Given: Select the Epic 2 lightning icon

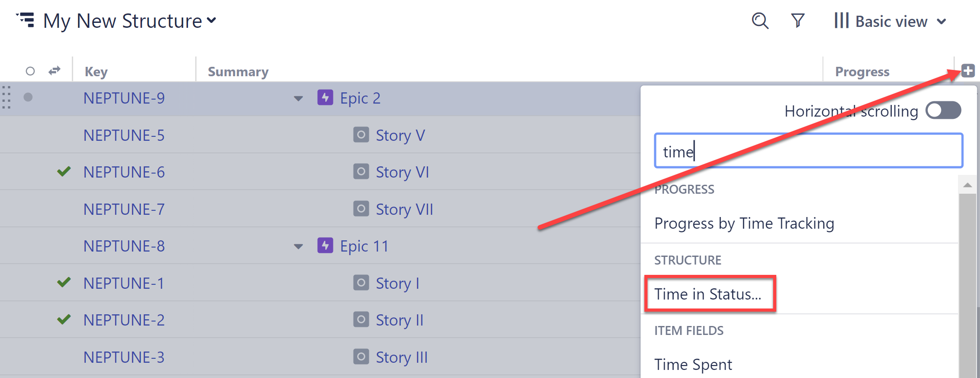Looking at the screenshot, I should pos(325,98).
